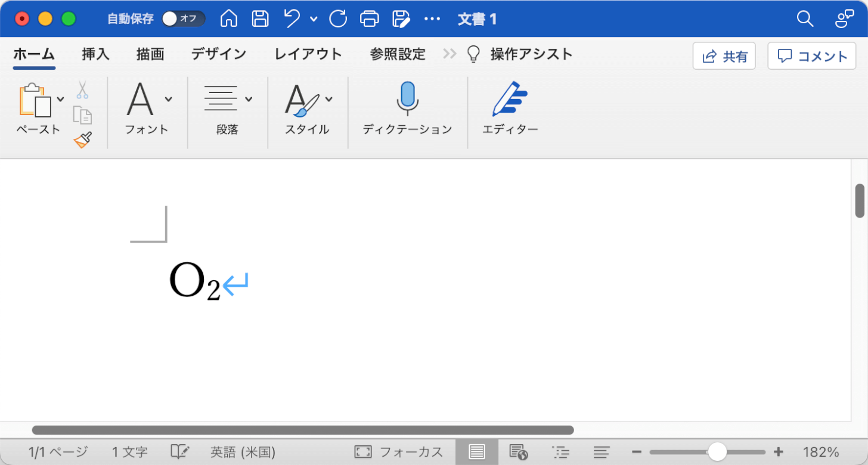This screenshot has width=868, height=465.
Task: Click the vertical scrollbar thumb
Action: (x=860, y=201)
